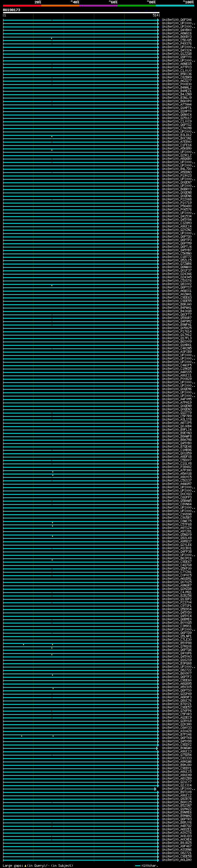This screenshot has width=197, height=868.
Task: Select hit UniRef100_A1DEC9
Action: pos(177,717)
